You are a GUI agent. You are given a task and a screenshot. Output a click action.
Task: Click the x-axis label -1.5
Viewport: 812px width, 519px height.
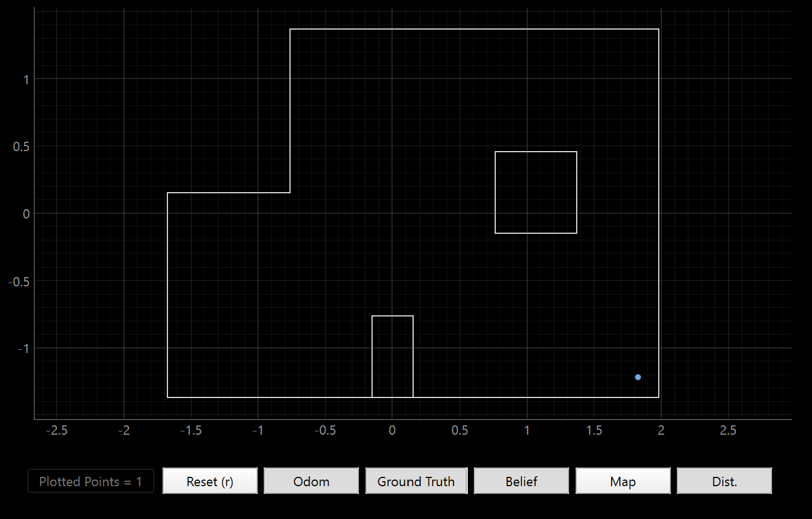[x=191, y=430]
